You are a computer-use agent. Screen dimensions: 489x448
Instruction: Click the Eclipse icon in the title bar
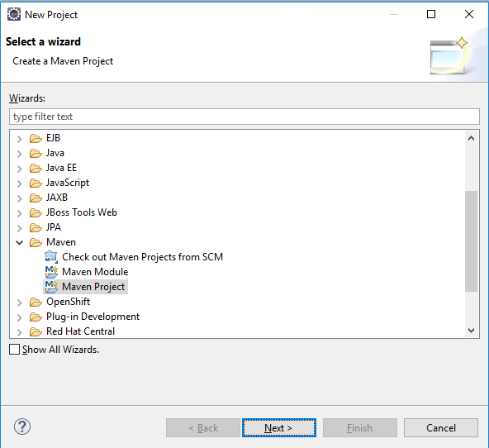[14, 14]
